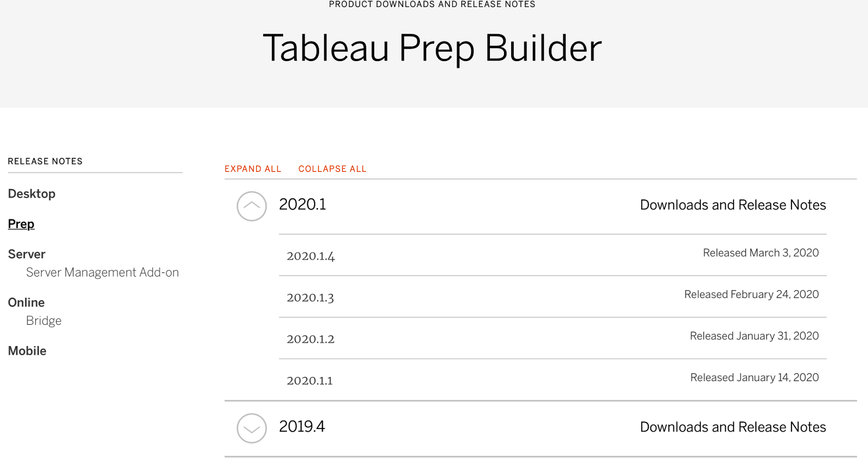Open Server release notes

26,254
